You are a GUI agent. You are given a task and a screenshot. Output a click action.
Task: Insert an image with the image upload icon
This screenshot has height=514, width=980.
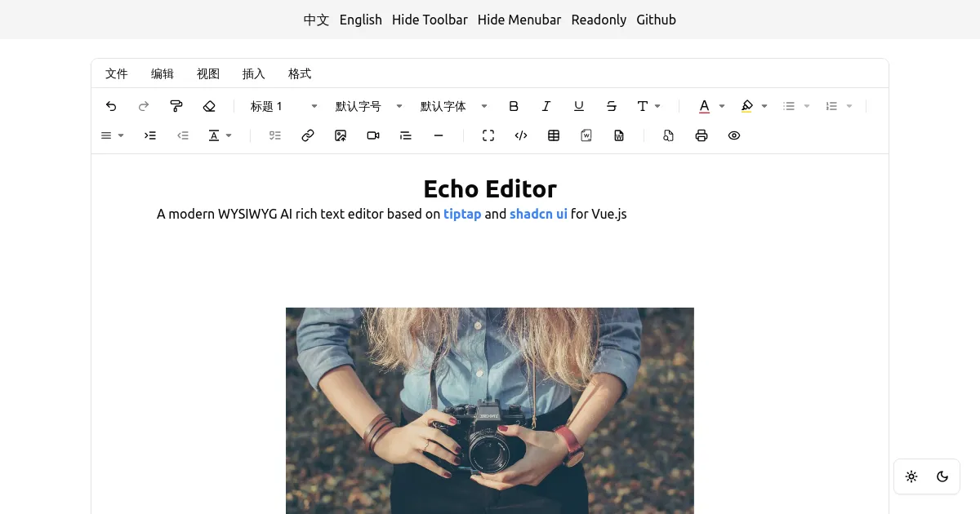pos(341,135)
